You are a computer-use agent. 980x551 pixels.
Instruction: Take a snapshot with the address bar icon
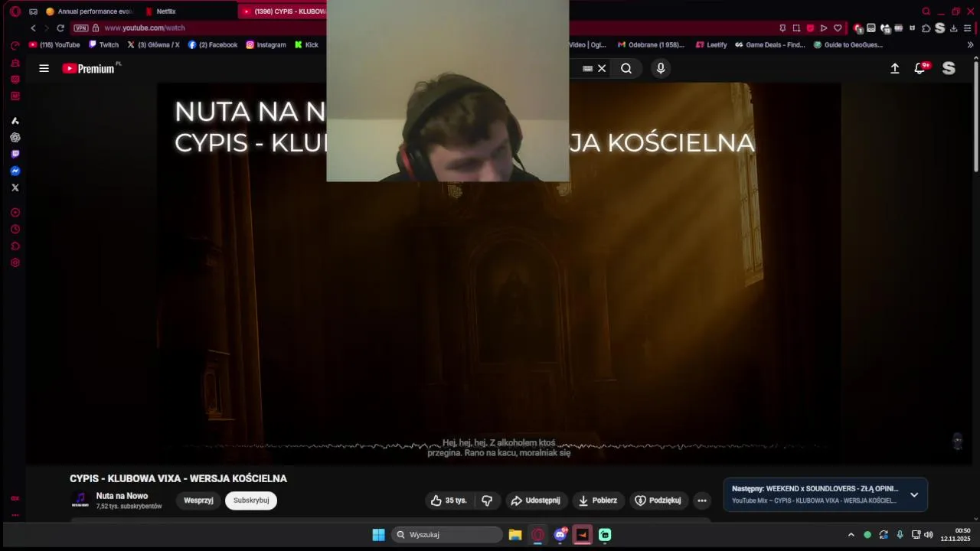pos(796,28)
